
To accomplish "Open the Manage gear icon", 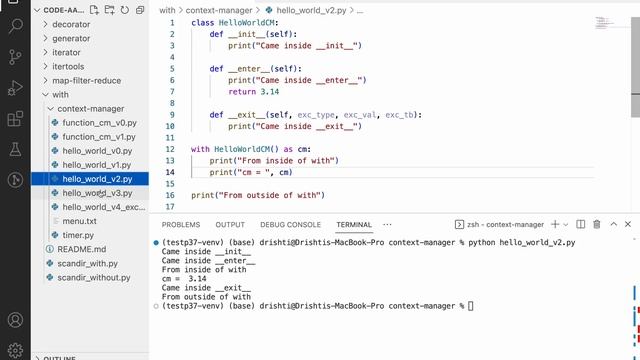I will (16, 350).
